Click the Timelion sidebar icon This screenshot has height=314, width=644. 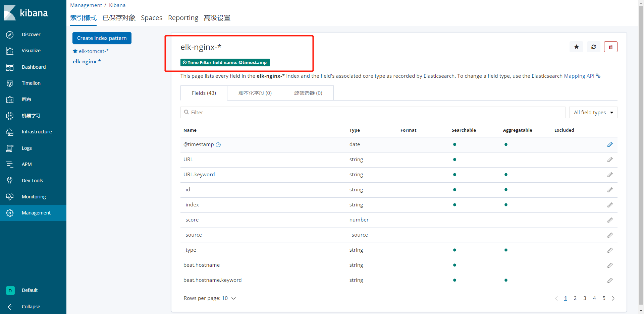[x=10, y=83]
